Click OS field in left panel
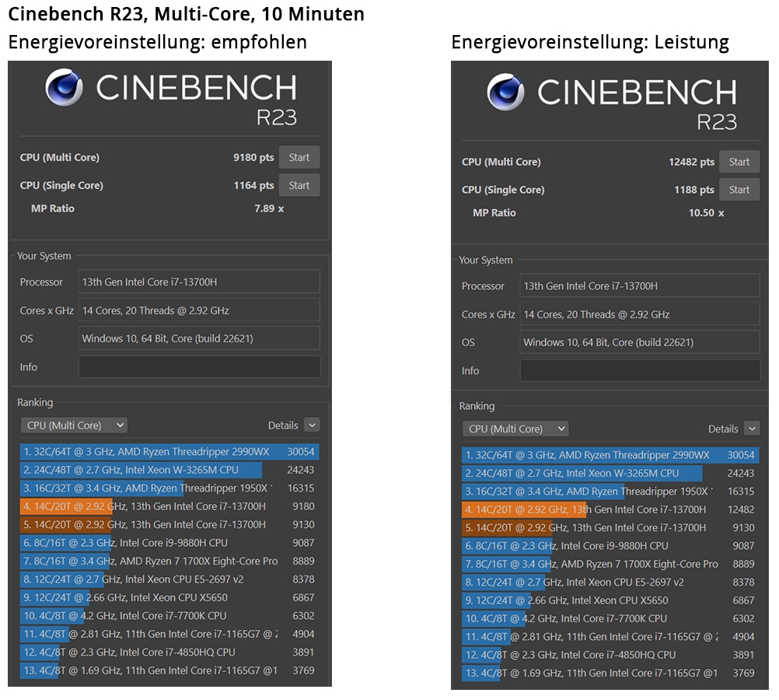This screenshot has width=779, height=700. [x=199, y=338]
